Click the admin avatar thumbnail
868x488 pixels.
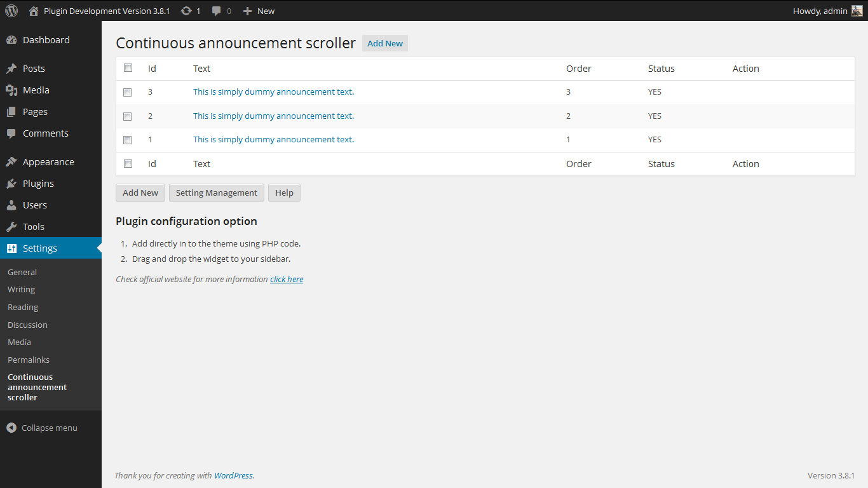coord(857,11)
